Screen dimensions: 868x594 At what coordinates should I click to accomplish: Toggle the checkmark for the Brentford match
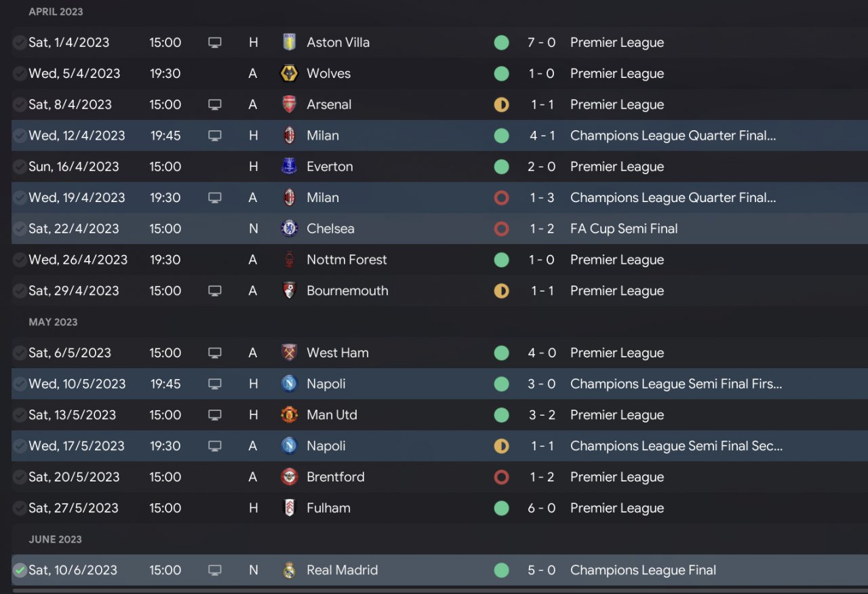coord(20,477)
